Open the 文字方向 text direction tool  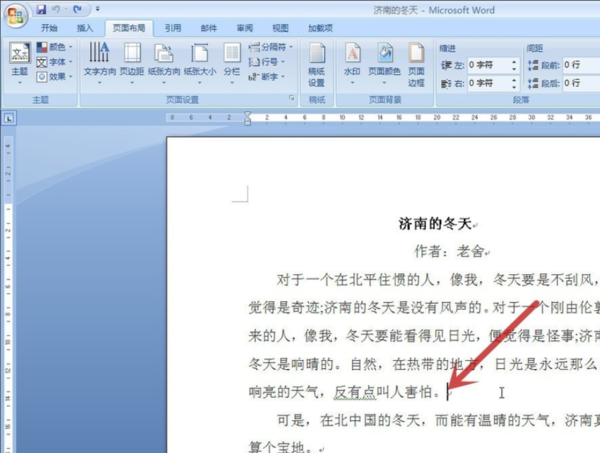(x=99, y=63)
